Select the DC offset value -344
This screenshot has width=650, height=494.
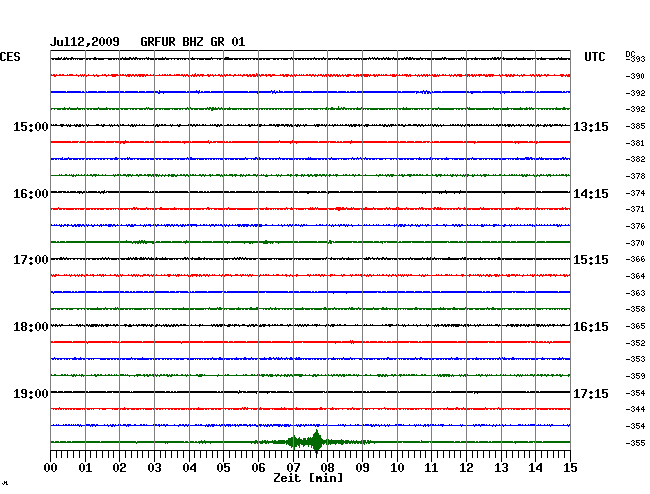tap(635, 409)
